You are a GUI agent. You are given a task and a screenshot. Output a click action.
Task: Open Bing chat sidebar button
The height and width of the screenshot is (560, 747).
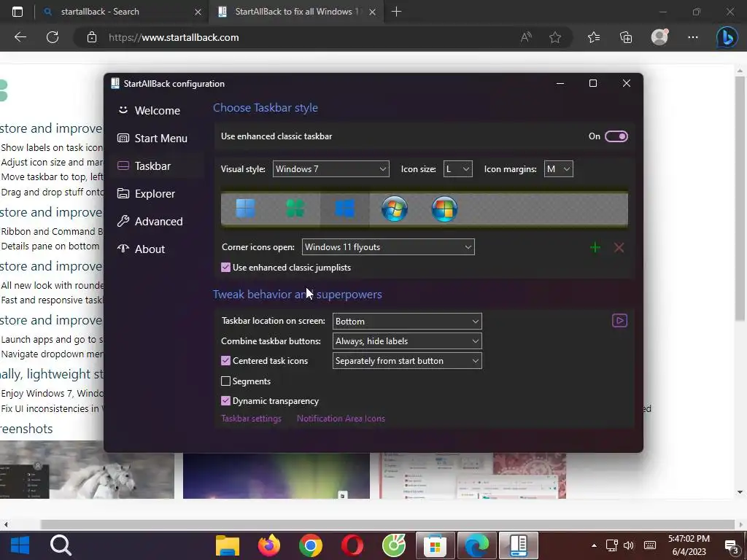click(x=727, y=37)
